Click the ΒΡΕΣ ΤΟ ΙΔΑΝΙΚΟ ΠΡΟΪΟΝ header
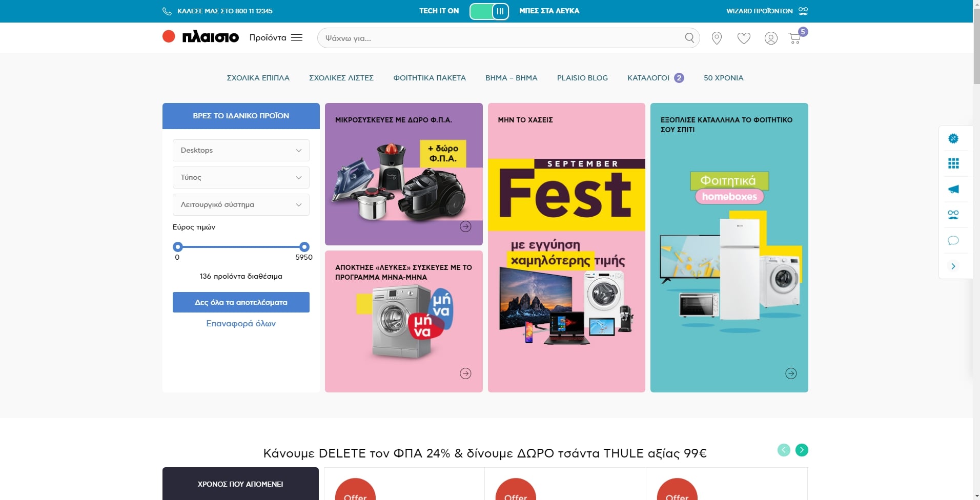Viewport: 980px width, 500px height. tap(241, 116)
